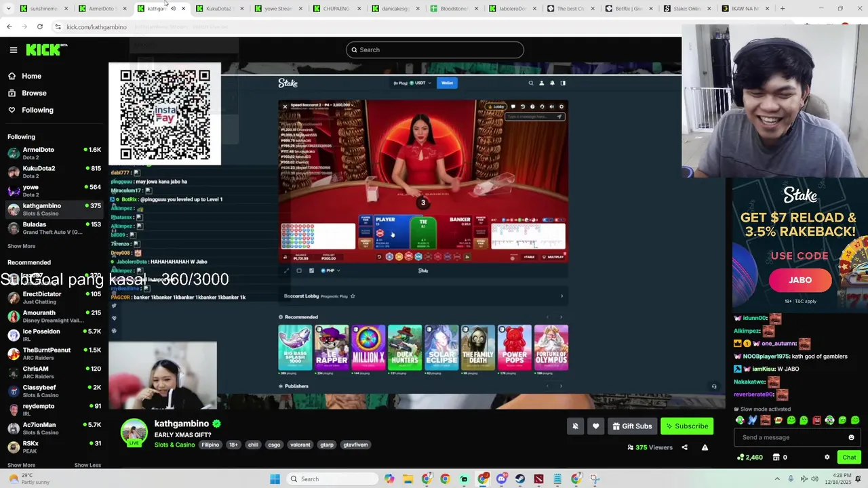This screenshot has height=488, width=868.
Task: Click the channel points 2,460 icon
Action: [x=740, y=457]
